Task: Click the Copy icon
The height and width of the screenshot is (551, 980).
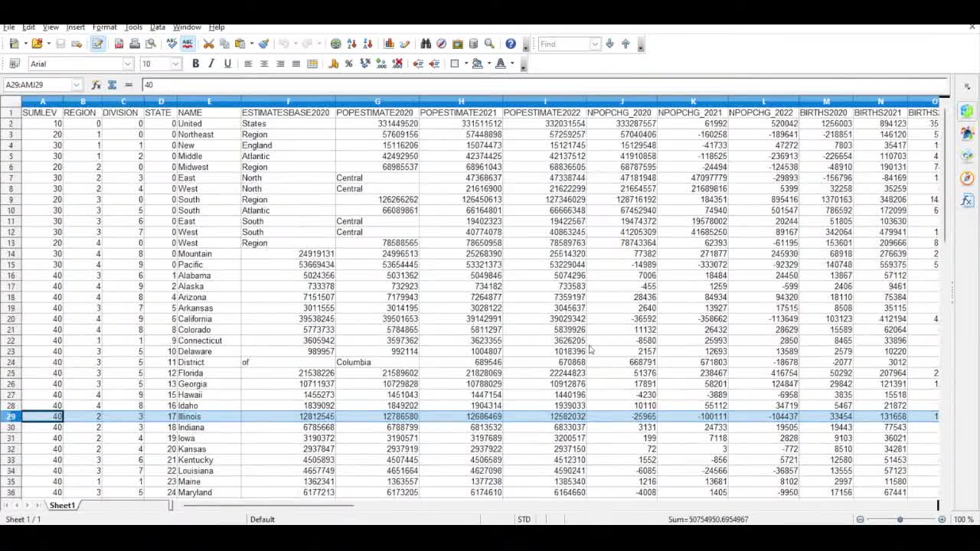Action: tap(224, 44)
